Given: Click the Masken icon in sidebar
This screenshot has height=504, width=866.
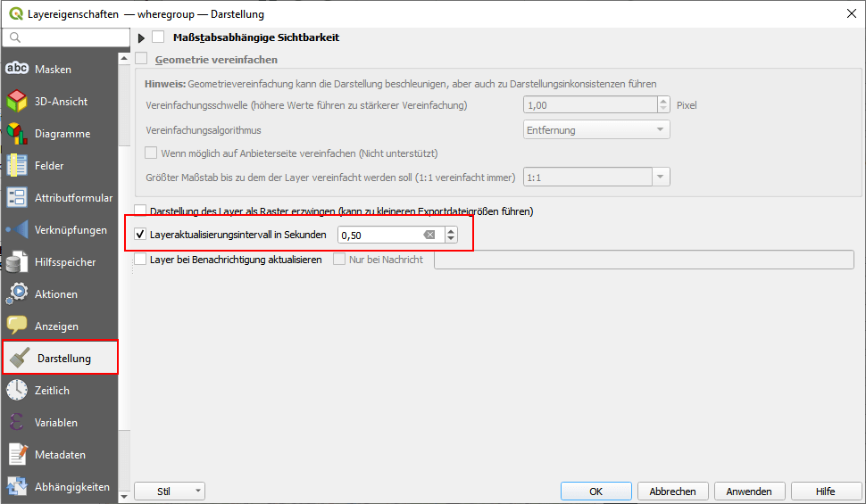Looking at the screenshot, I should pyautogui.click(x=18, y=70).
